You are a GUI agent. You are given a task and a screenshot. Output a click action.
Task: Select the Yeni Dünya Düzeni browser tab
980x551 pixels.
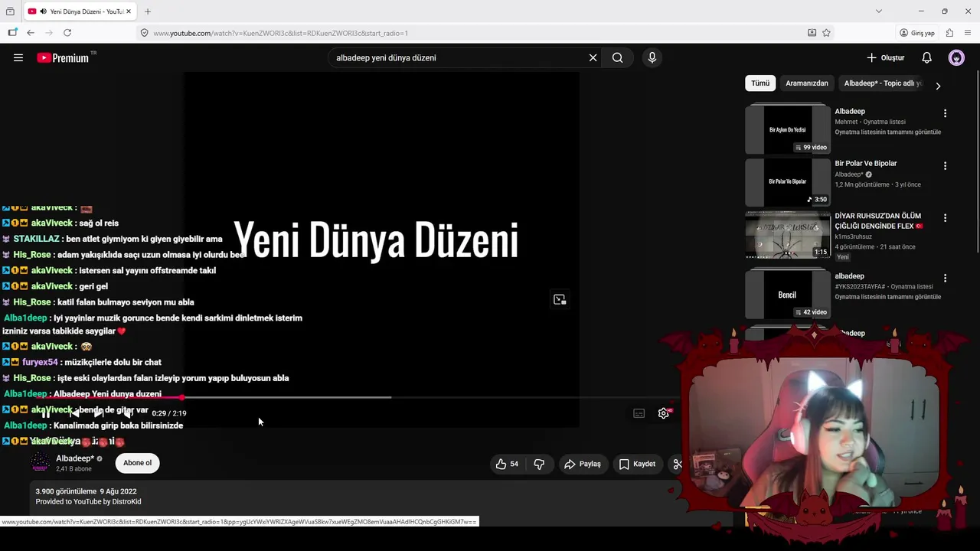[80, 11]
